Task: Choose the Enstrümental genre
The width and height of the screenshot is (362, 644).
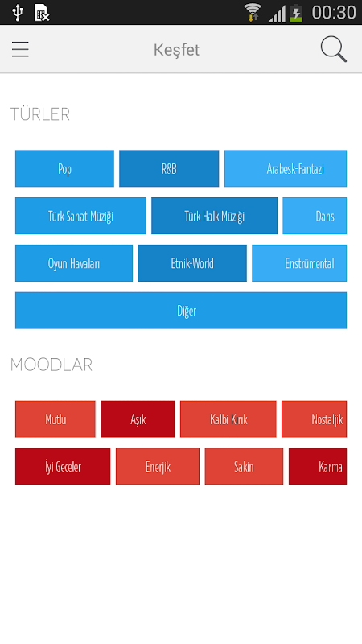Action: tap(299, 263)
